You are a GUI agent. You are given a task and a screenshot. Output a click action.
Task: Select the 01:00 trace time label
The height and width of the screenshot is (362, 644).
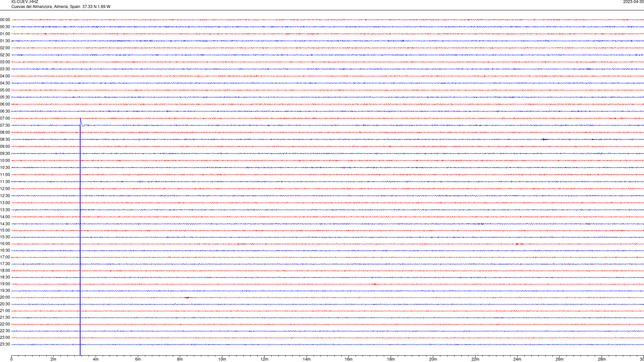point(5,34)
